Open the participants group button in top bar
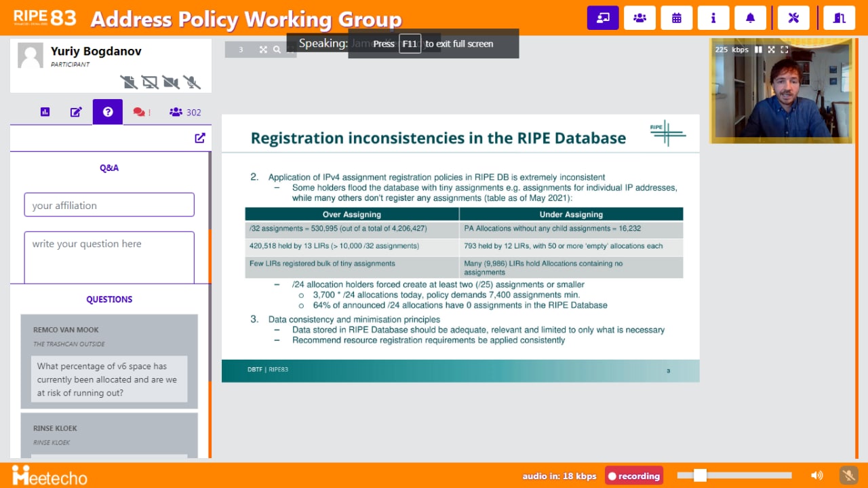Viewport: 868px width, 488px height. pyautogui.click(x=639, y=18)
